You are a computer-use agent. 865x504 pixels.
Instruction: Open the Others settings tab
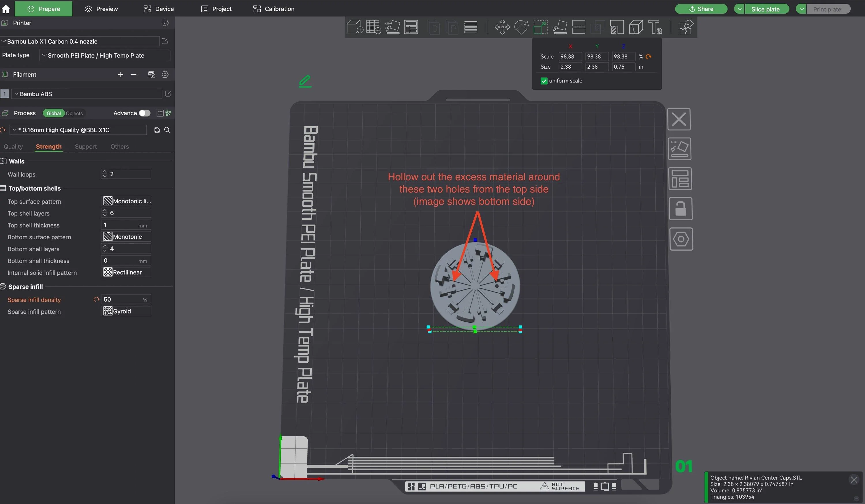point(119,146)
